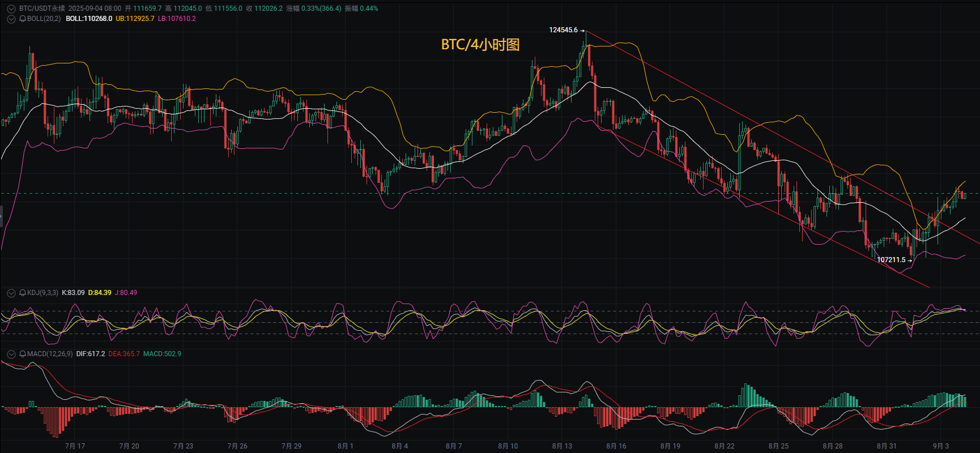Click the 8月 1 date on time axis
Viewport: 980px width, 453px height.
[x=346, y=446]
